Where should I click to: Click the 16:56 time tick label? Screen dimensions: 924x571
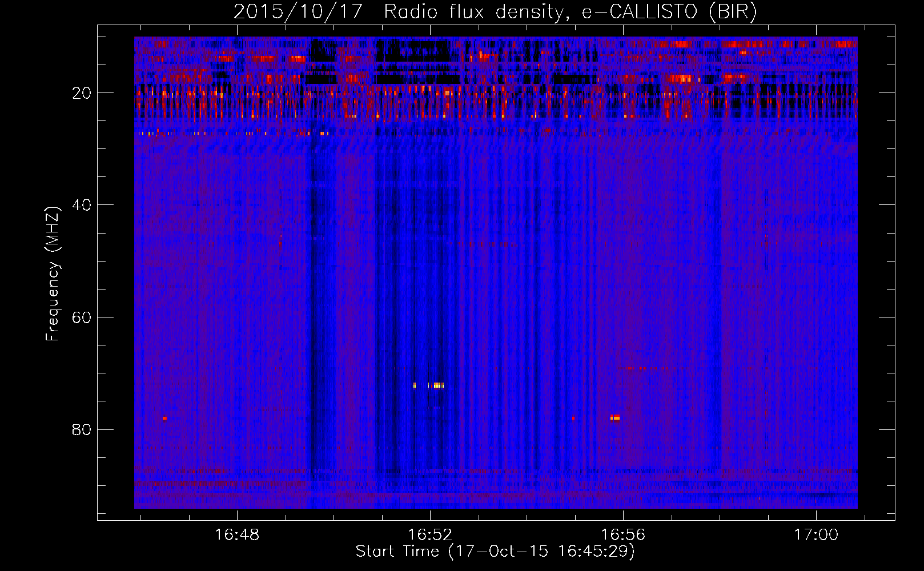pos(623,534)
